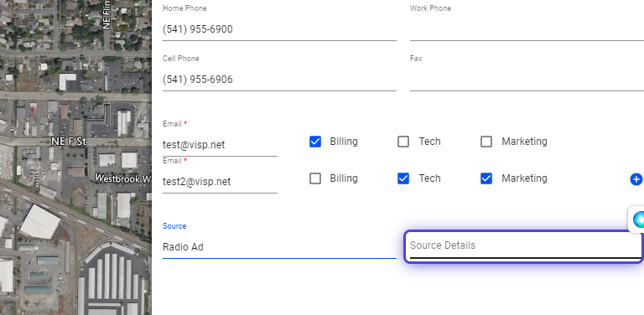Image resolution: width=644 pixels, height=315 pixels.
Task: Click the Westbrook label on the map
Action: (x=122, y=178)
